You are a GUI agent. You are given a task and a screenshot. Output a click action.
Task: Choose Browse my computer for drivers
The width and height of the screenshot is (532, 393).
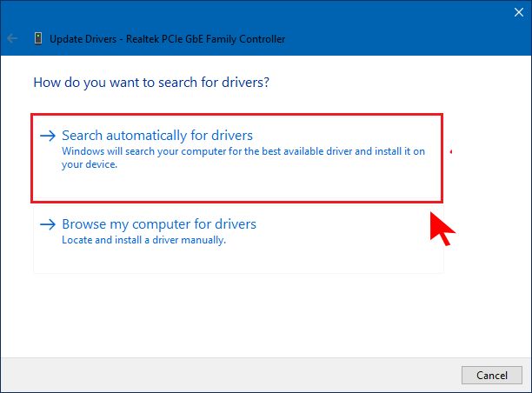point(238,239)
